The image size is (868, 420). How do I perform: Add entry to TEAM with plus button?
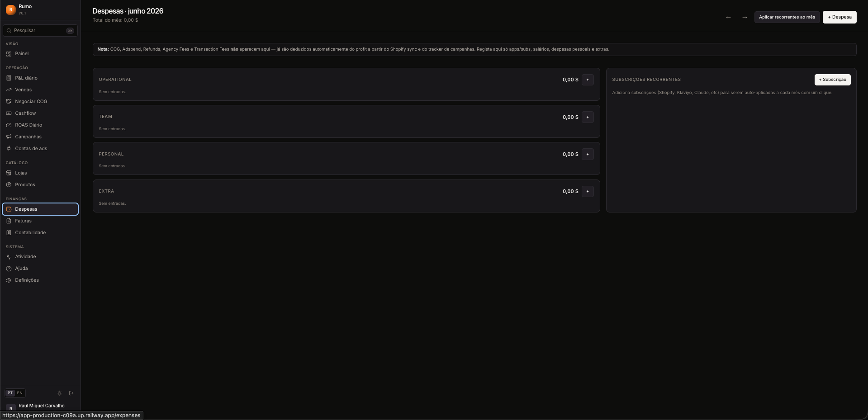pos(588,117)
